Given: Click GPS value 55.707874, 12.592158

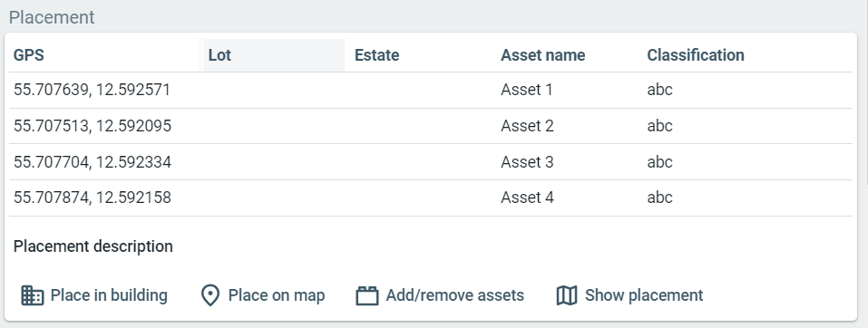Looking at the screenshot, I should (93, 198).
